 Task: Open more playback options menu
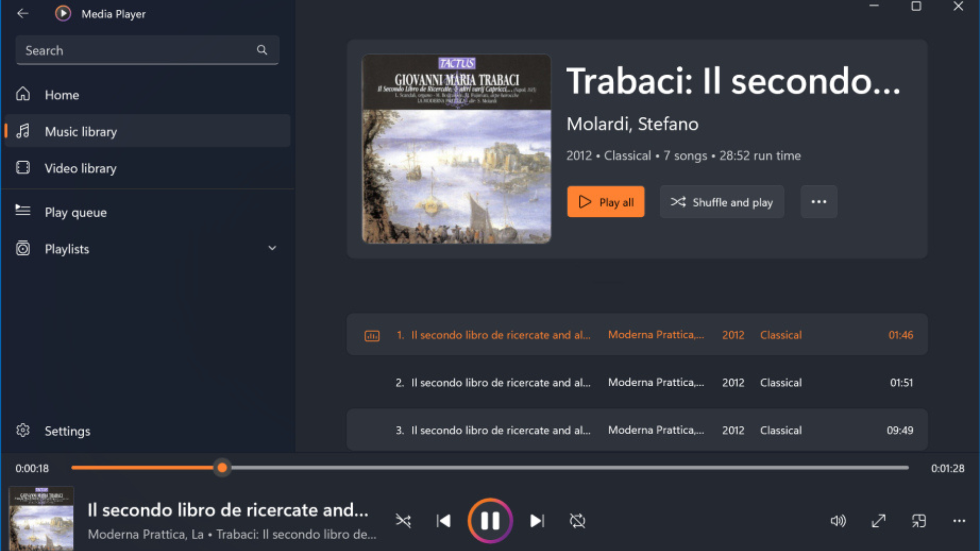[959, 521]
